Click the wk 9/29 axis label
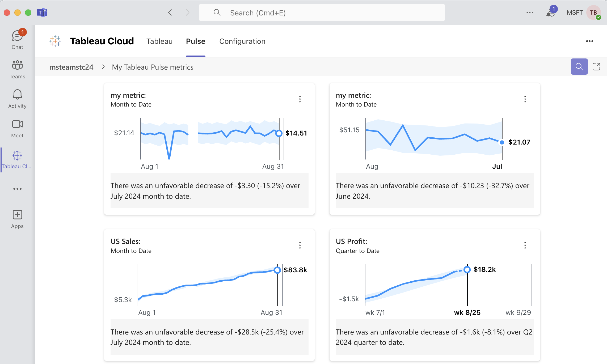 pyautogui.click(x=518, y=312)
